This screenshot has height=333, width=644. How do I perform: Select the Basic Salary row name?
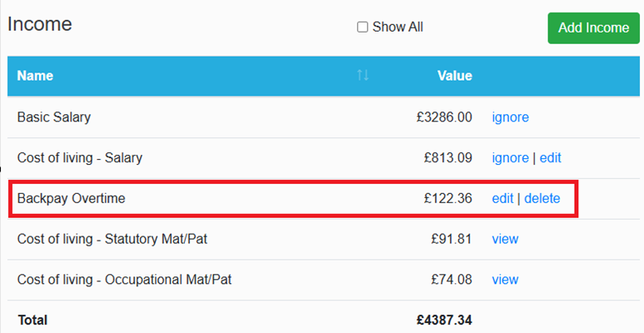[x=54, y=117]
